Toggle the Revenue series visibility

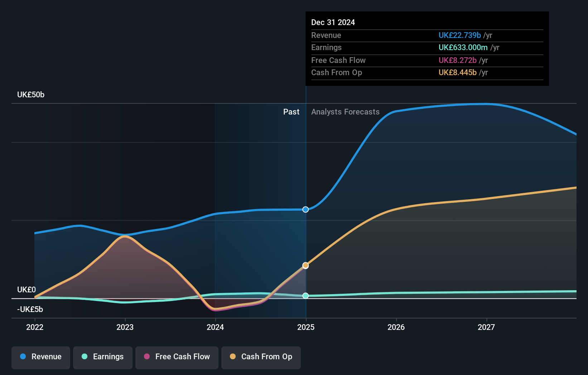pyautogui.click(x=40, y=357)
